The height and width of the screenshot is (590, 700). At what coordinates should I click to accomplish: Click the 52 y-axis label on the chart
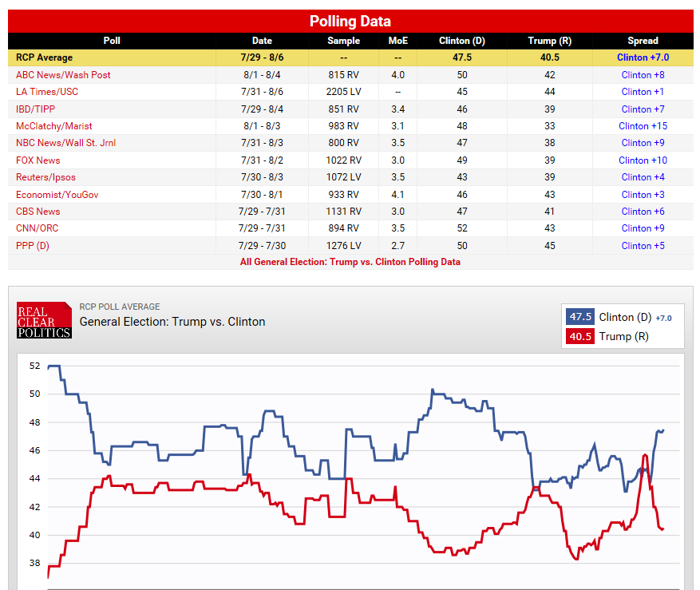[35, 366]
